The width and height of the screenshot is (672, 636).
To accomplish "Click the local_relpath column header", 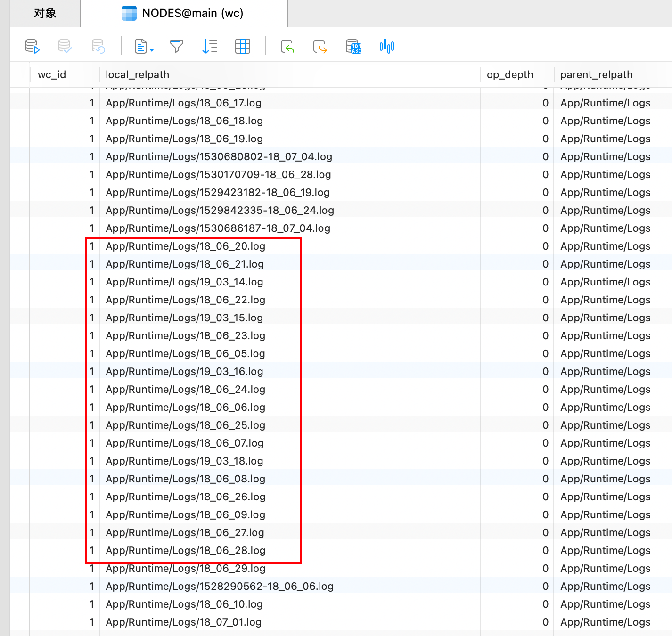I will [x=290, y=74].
